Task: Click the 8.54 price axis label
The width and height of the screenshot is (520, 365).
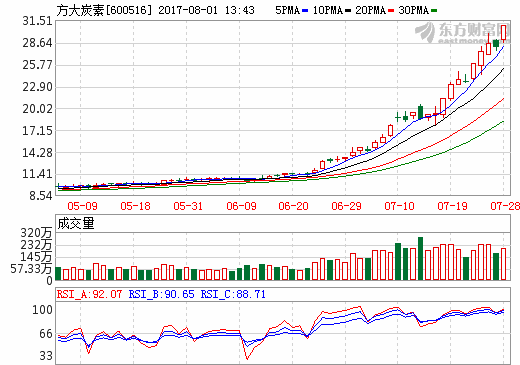Action: [41, 195]
